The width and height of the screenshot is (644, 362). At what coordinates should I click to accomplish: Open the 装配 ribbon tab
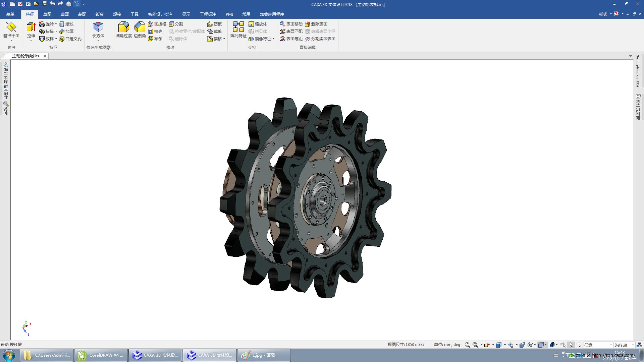82,14
